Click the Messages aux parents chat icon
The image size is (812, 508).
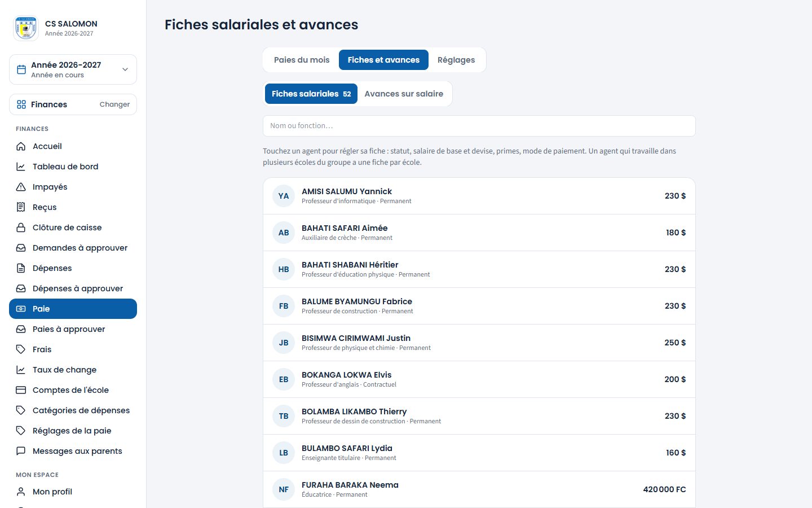(x=21, y=451)
